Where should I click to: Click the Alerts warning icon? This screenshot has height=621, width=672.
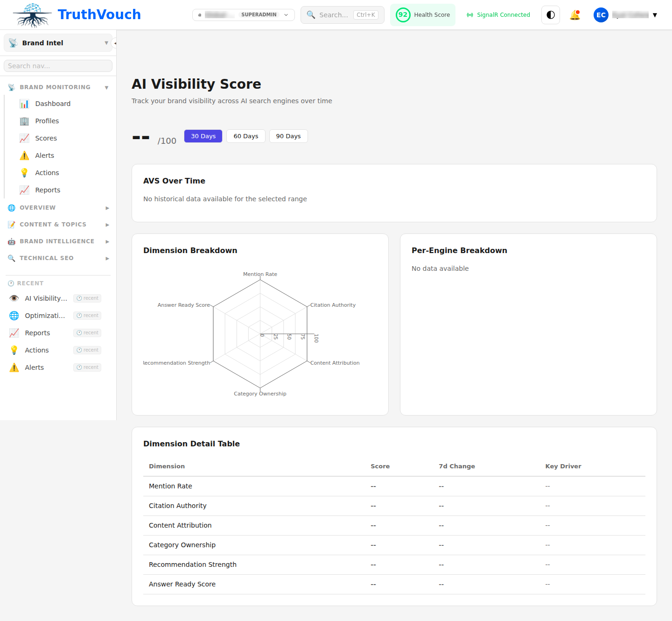[x=24, y=155]
